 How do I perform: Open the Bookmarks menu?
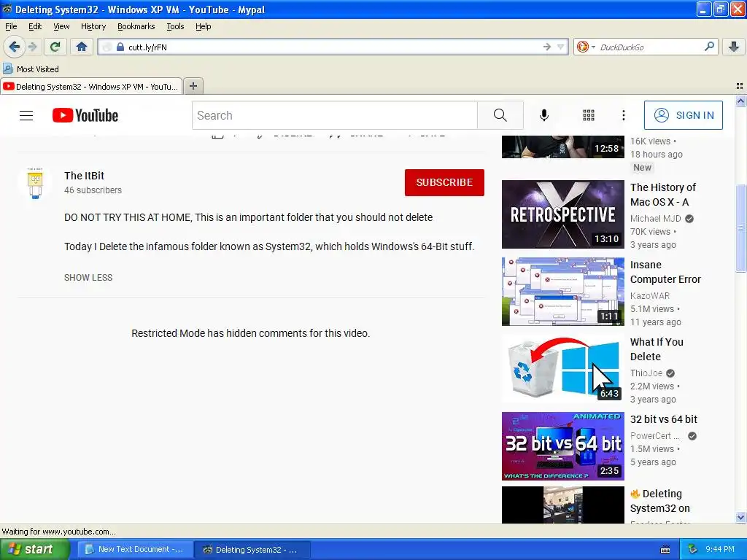coord(136,26)
